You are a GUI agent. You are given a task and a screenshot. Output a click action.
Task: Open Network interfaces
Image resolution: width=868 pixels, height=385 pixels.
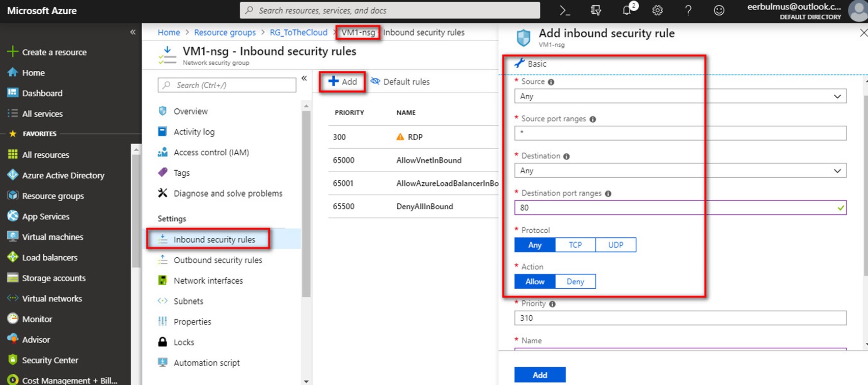(x=208, y=281)
